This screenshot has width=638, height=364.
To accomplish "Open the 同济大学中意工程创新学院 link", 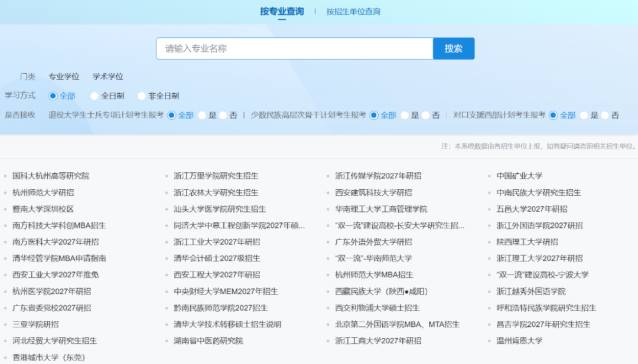I will [x=239, y=225].
